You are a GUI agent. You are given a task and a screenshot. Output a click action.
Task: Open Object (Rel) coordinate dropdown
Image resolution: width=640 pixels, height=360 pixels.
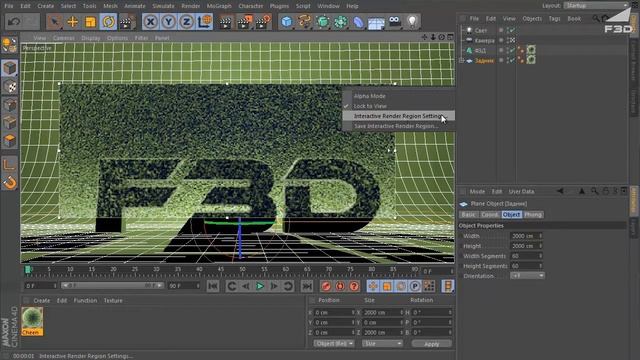tap(333, 344)
